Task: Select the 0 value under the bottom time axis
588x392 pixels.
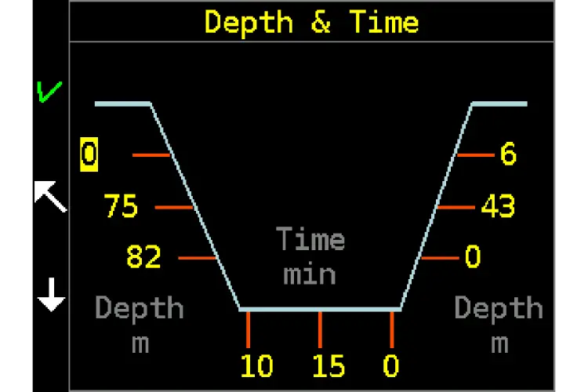Action: (391, 366)
